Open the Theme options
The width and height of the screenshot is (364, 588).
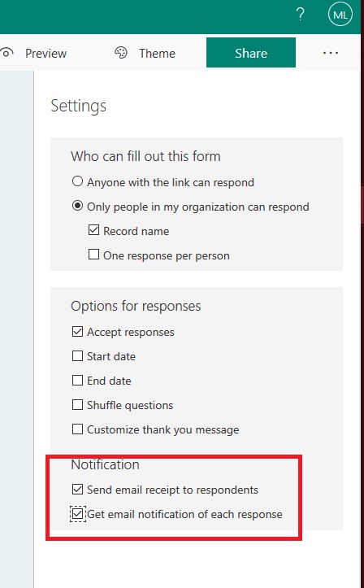(x=157, y=53)
